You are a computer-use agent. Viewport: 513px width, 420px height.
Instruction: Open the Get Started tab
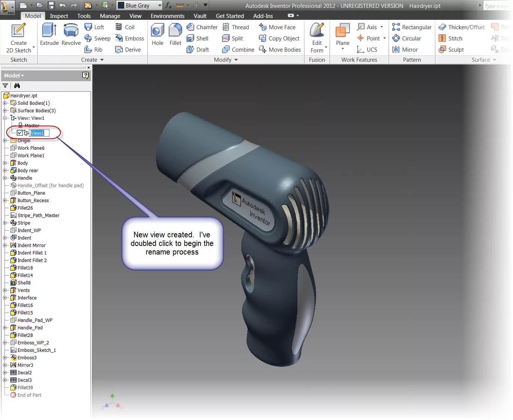(230, 16)
